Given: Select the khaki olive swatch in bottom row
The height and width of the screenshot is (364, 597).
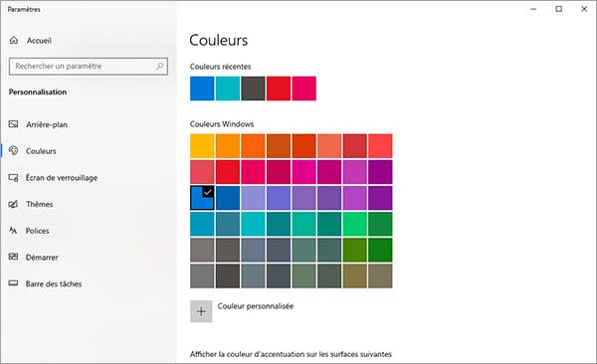Looking at the screenshot, I should point(355,276).
